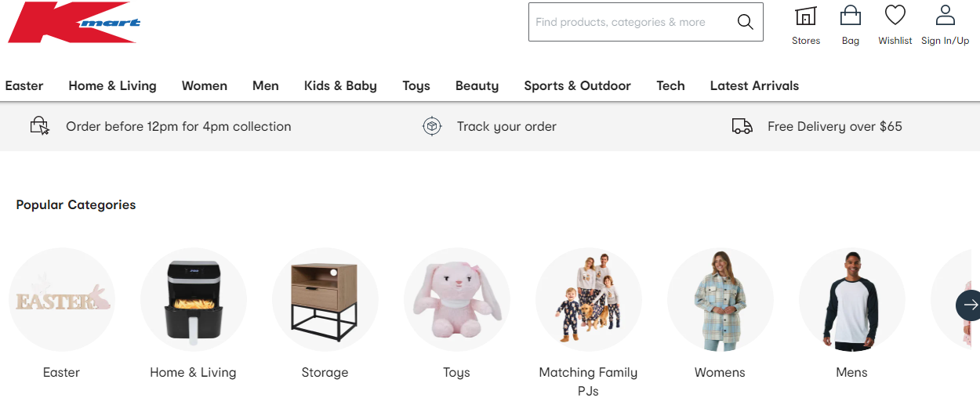Select Latest Arrivals in the navigation
Viewport: 980px width, 401px height.
[x=754, y=86]
